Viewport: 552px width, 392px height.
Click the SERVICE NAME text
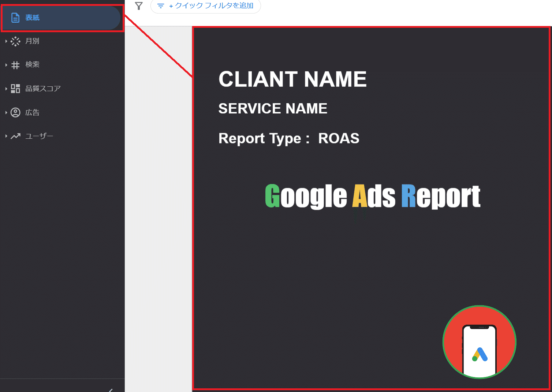(x=273, y=108)
